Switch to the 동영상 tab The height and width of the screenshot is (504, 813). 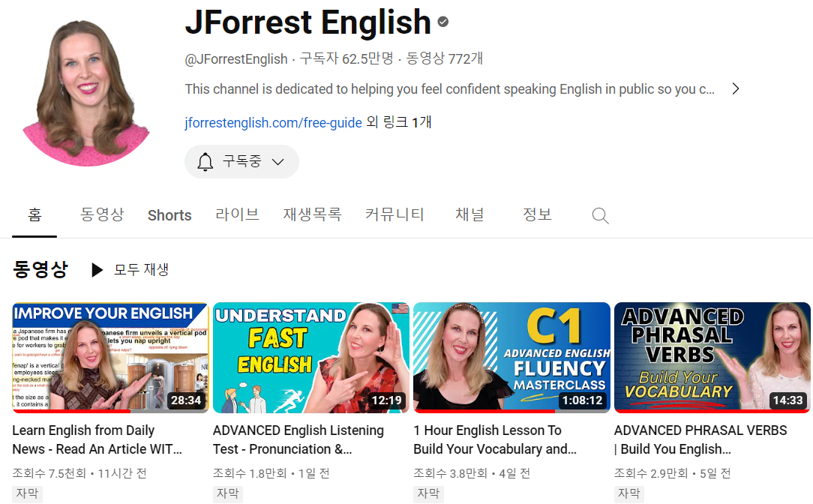tap(102, 214)
